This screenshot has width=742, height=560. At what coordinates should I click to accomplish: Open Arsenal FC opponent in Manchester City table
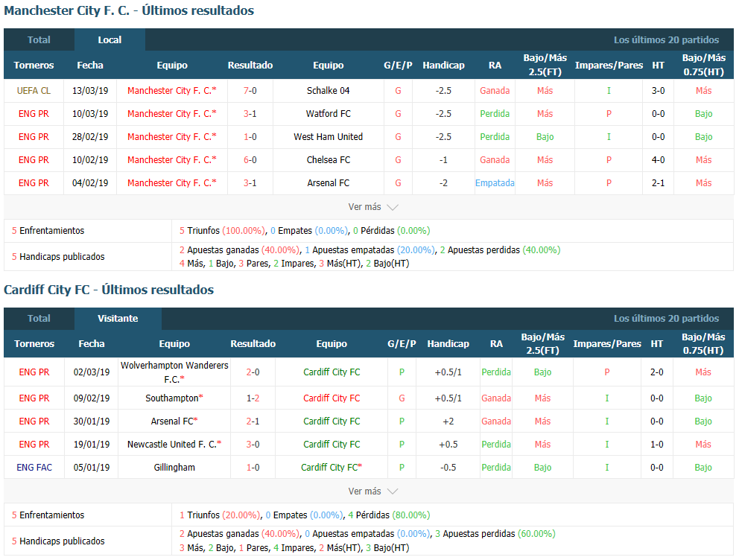(x=328, y=183)
